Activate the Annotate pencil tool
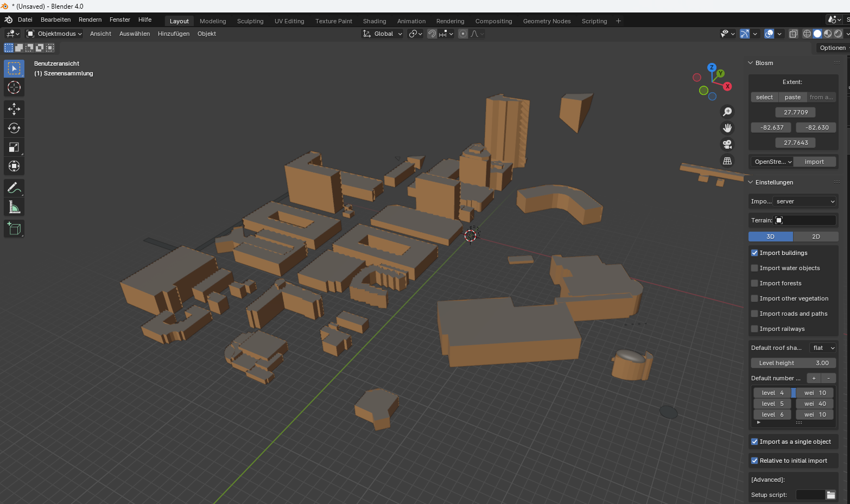Viewport: 850px width, 504px height. click(x=14, y=188)
